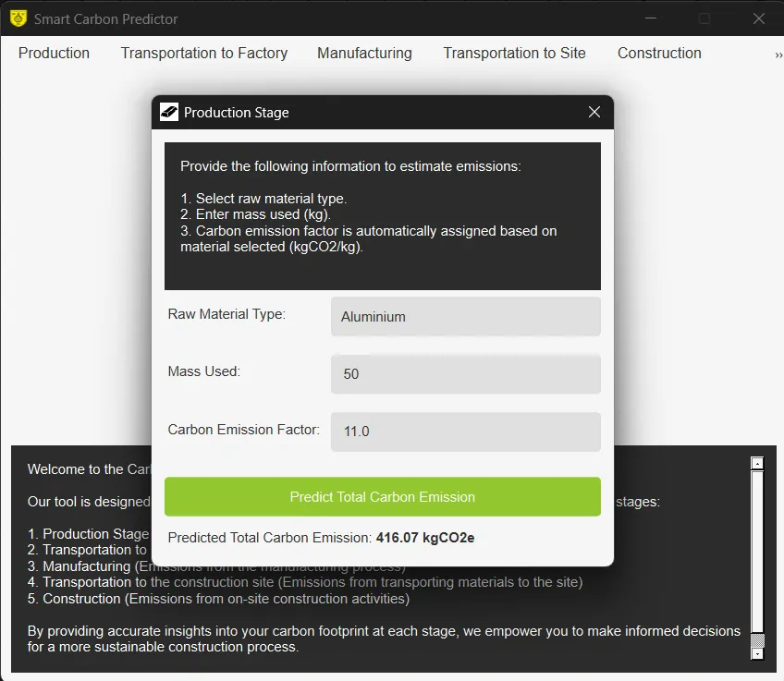Screen dimensions: 784x681
Task: Open the Construction stage menu item
Action: tap(659, 53)
